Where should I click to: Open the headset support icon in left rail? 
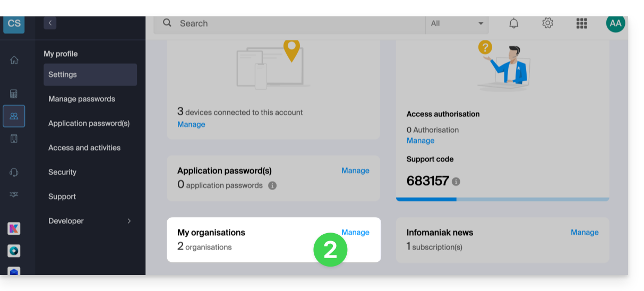pyautogui.click(x=14, y=172)
